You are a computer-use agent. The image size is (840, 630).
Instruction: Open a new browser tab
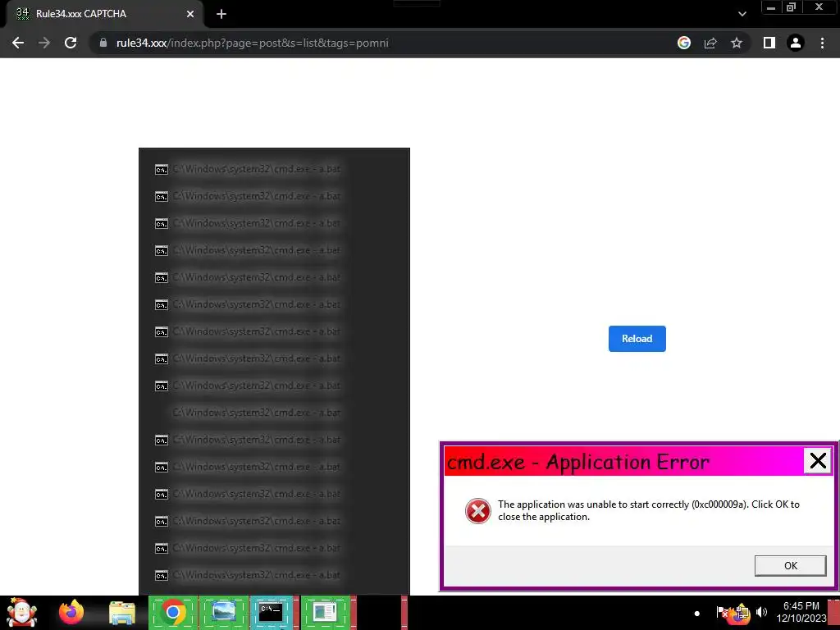(221, 14)
